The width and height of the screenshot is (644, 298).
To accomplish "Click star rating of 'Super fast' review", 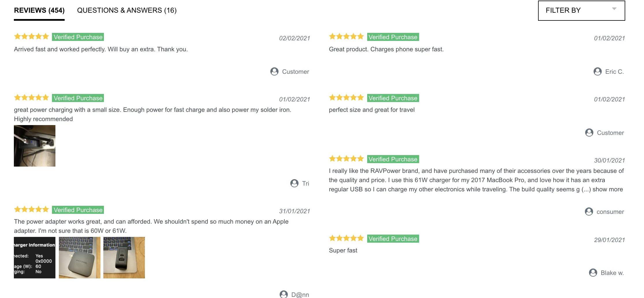I will pyautogui.click(x=346, y=238).
